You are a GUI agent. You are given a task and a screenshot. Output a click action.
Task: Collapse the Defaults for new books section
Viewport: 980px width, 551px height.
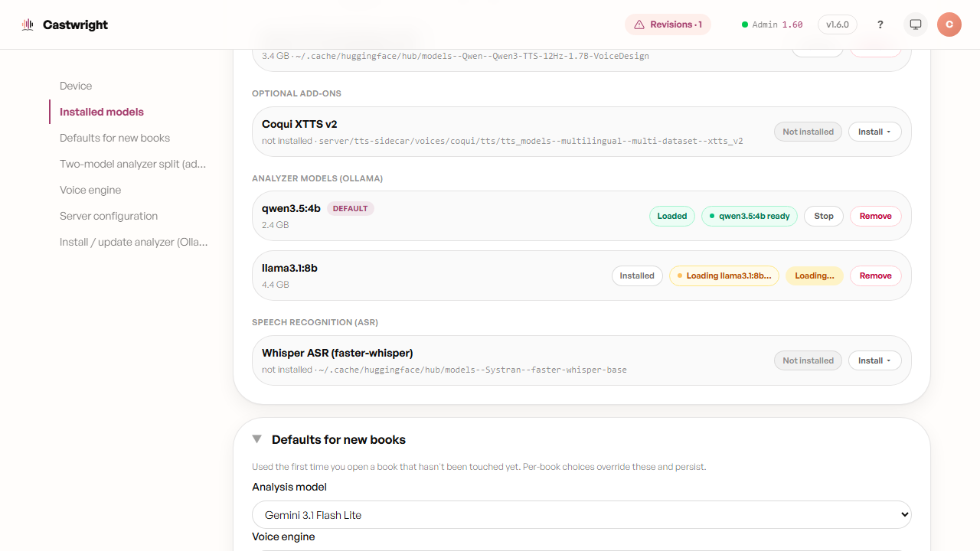click(257, 439)
